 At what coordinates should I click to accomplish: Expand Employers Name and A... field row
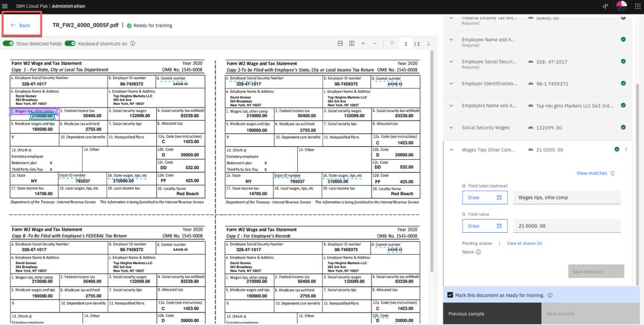(452, 105)
